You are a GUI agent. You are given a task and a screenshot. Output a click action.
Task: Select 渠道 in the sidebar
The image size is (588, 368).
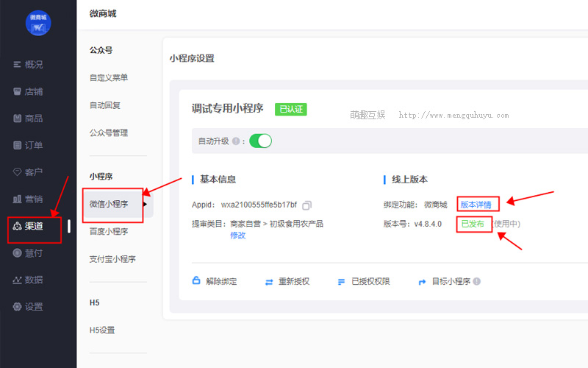(x=34, y=226)
